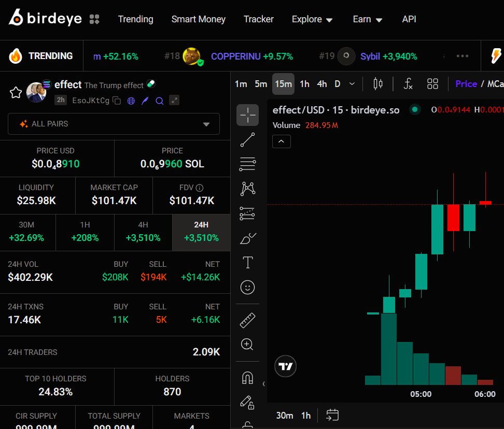
Task: Click the effect token avatar image
Action: point(36,92)
